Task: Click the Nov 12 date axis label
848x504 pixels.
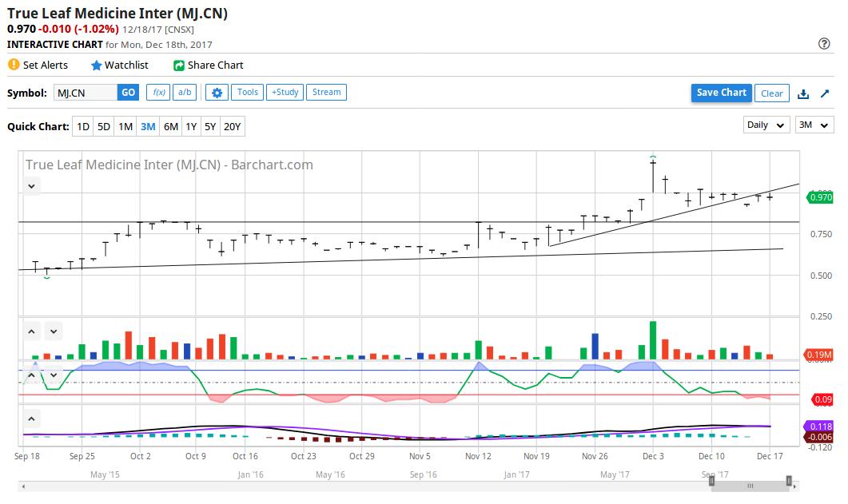Action: point(478,456)
